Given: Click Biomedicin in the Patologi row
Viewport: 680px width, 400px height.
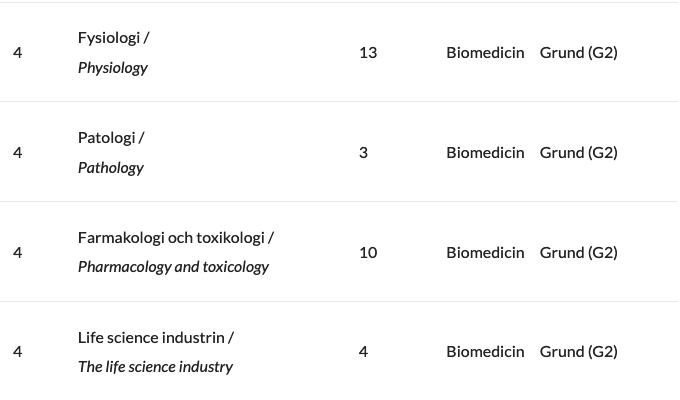Looking at the screenshot, I should point(485,153).
